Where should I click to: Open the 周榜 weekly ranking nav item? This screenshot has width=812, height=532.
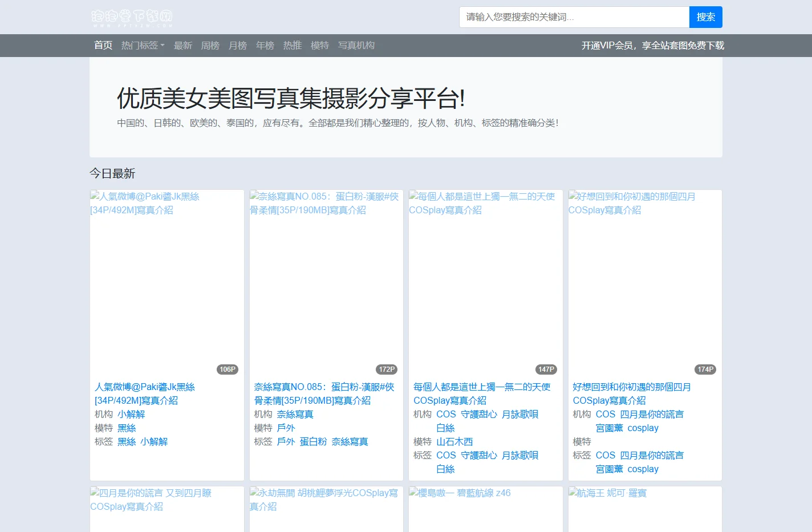pos(210,46)
